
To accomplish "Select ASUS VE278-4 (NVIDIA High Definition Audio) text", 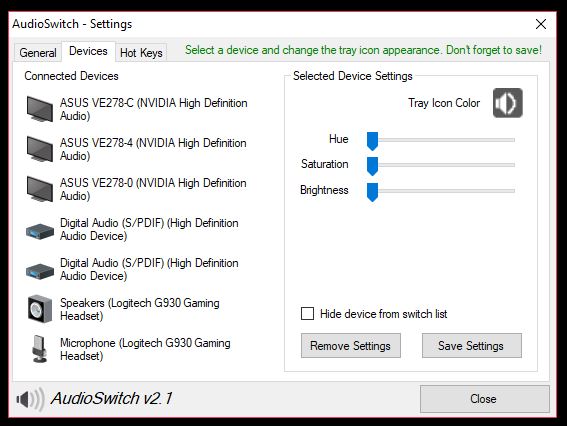I will tap(153, 149).
